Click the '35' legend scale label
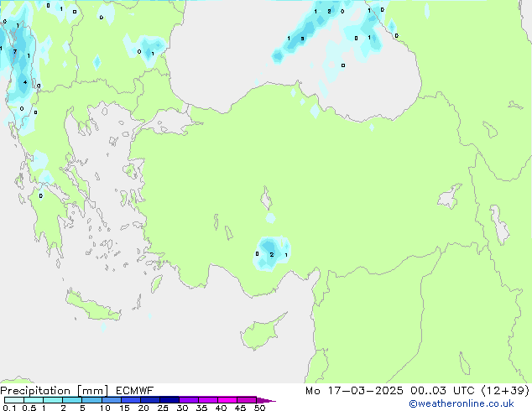 pyautogui.click(x=201, y=408)
